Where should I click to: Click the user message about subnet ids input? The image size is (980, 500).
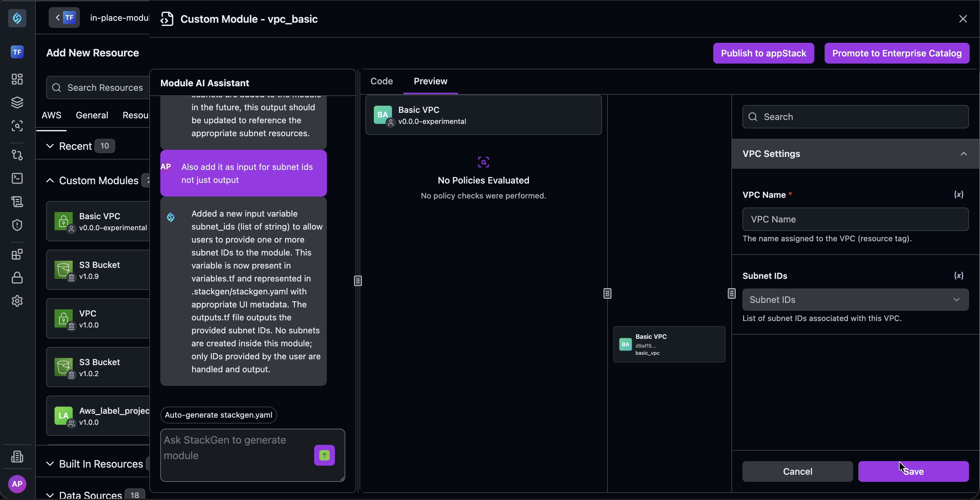coord(243,173)
